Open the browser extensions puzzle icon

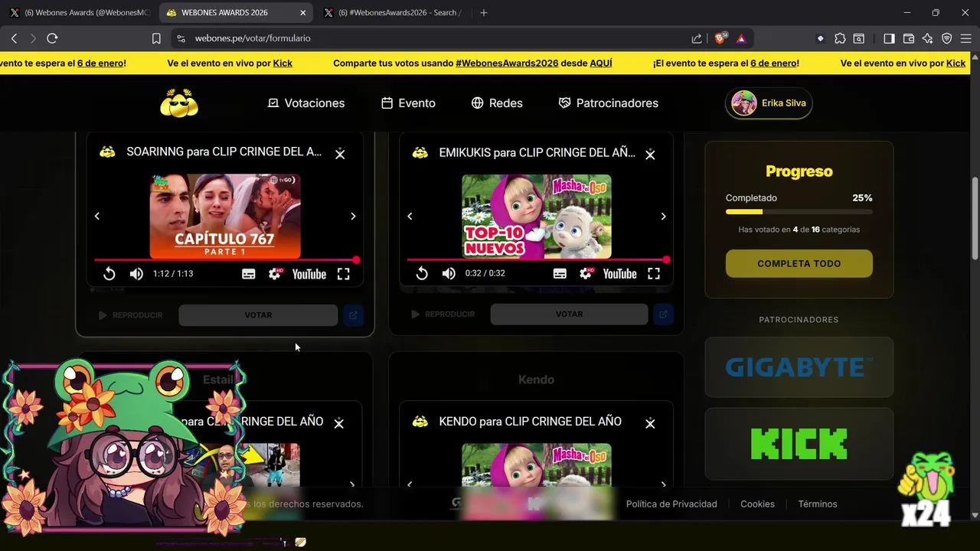[840, 38]
